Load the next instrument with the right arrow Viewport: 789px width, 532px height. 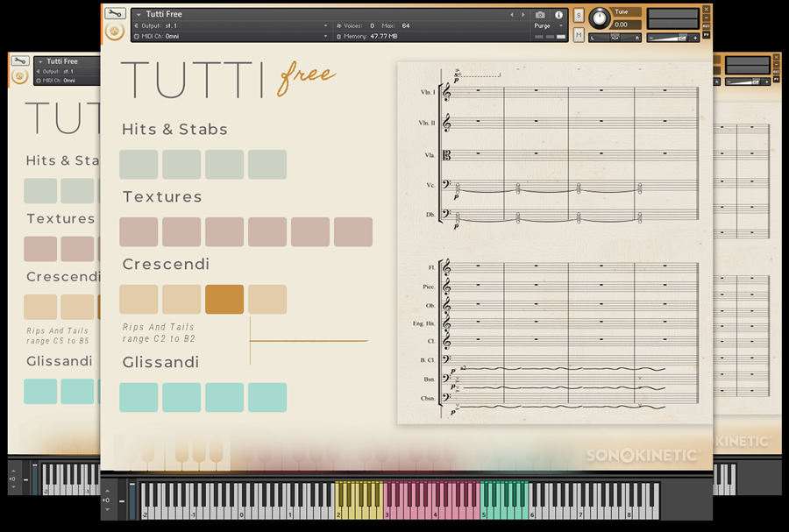(x=522, y=15)
